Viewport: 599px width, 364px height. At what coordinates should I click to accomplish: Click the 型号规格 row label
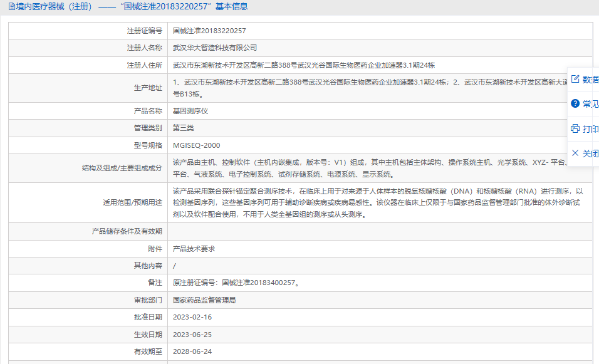(x=148, y=145)
